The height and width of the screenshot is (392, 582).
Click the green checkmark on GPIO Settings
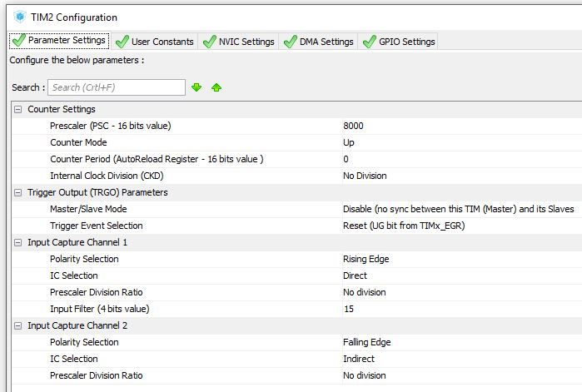pyautogui.click(x=369, y=42)
